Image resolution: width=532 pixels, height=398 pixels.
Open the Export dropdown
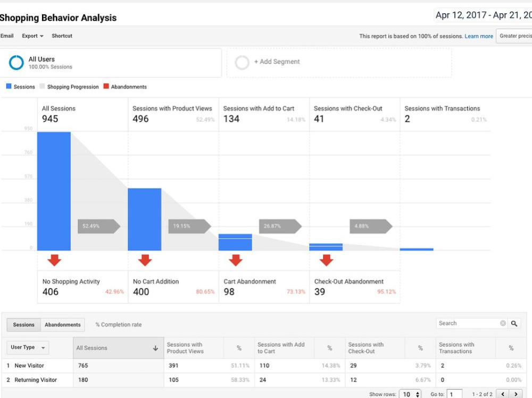31,36
